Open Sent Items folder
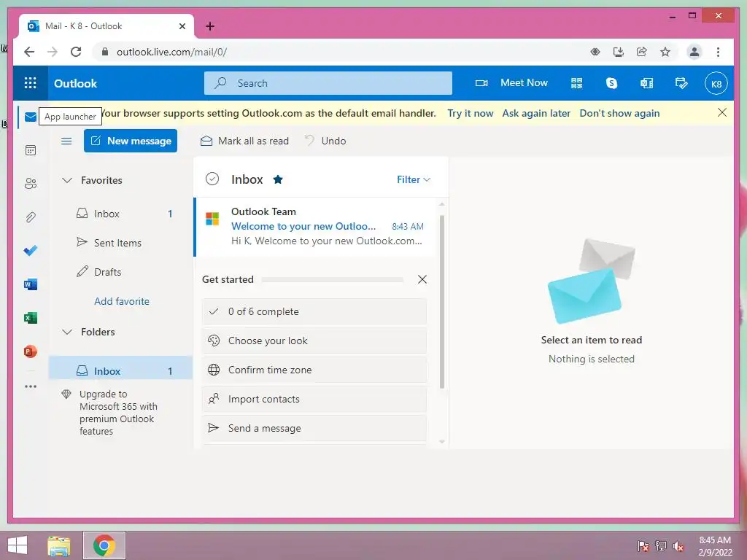Image resolution: width=747 pixels, height=560 pixels. click(122, 243)
